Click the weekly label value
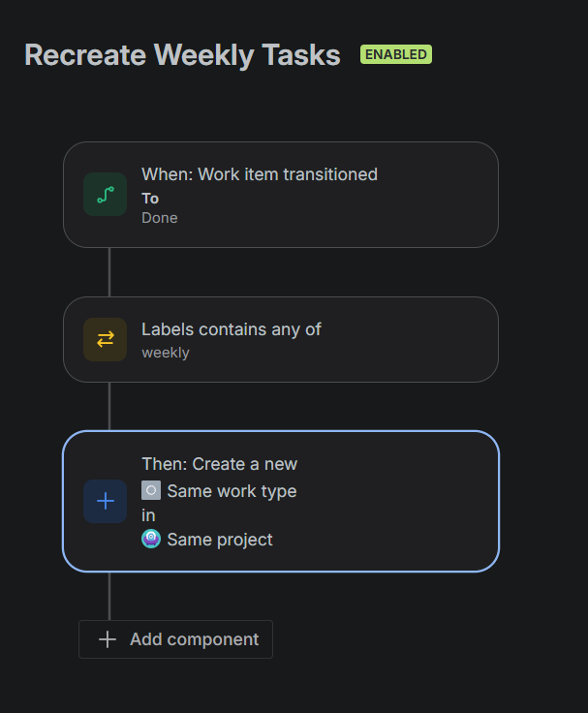Viewport: 588px width, 713px height. (166, 353)
